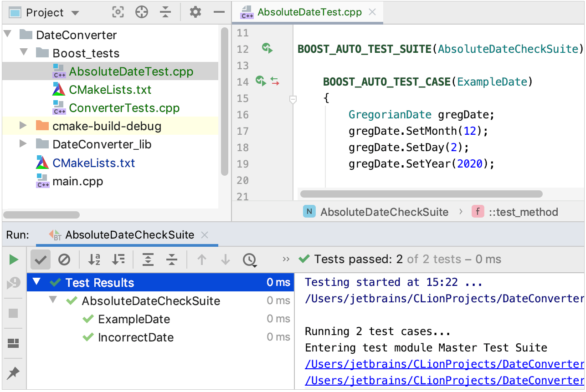Open first file path link in console output
Screen dimensions: 586x392
point(444,364)
